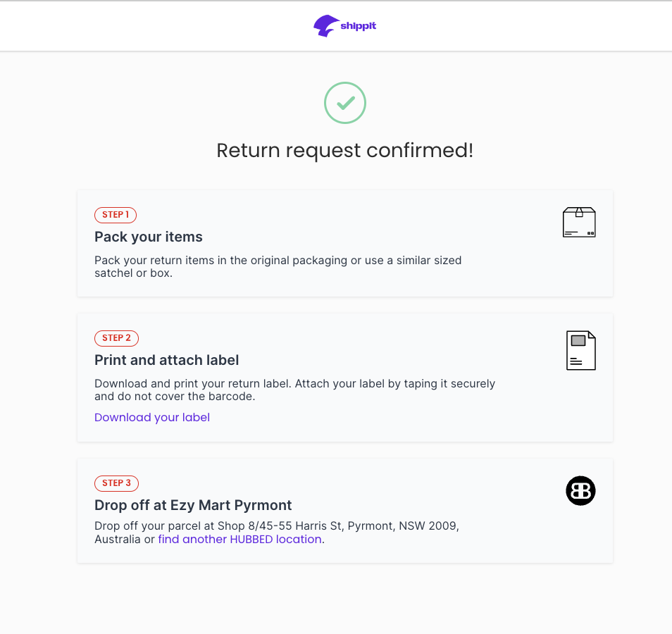Click the Return request confirmed heading
This screenshot has width=672, height=634.
click(344, 150)
